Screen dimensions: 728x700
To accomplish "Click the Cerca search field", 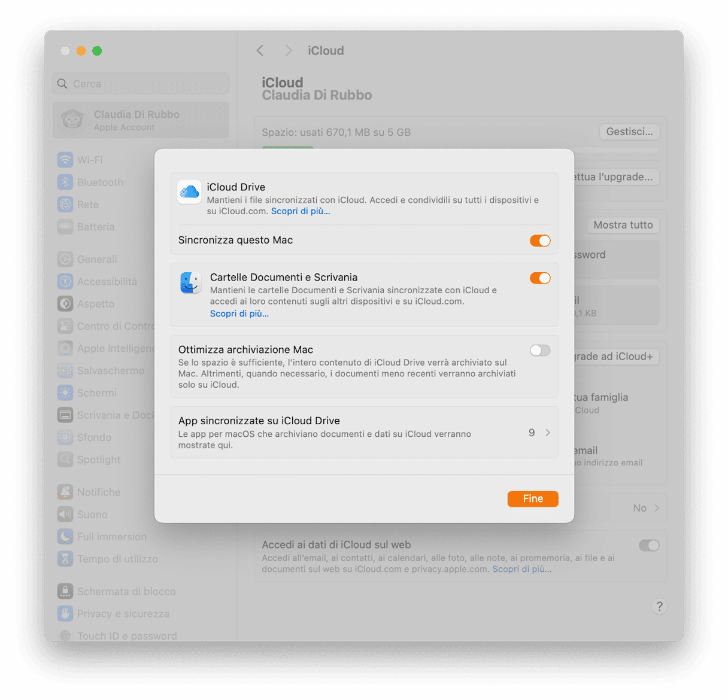I will point(141,84).
